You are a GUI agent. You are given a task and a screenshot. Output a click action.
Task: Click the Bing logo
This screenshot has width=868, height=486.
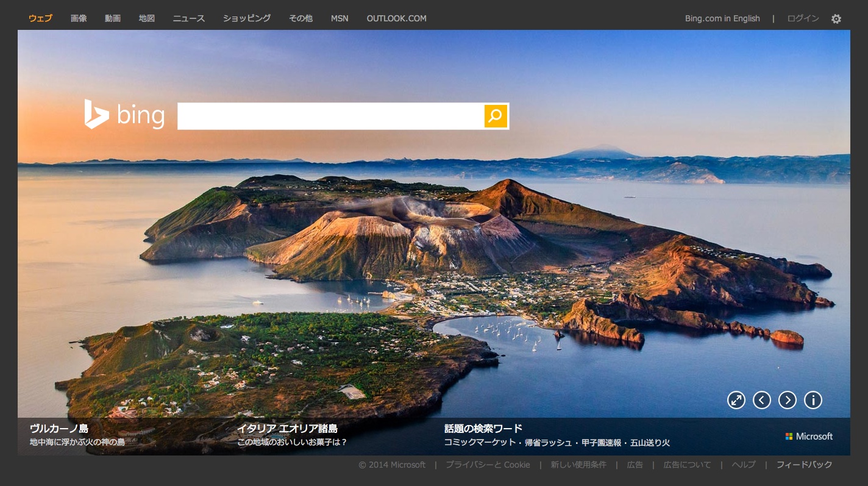(125, 115)
